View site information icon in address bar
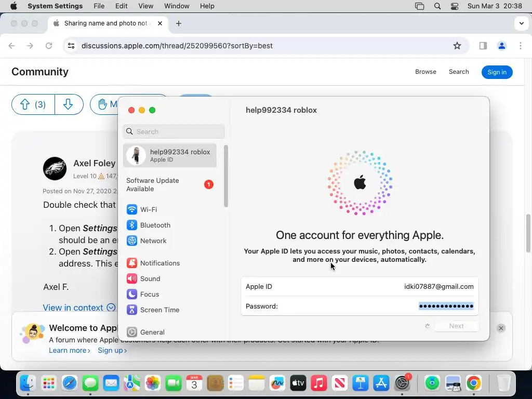The width and height of the screenshot is (532, 399). tap(71, 46)
